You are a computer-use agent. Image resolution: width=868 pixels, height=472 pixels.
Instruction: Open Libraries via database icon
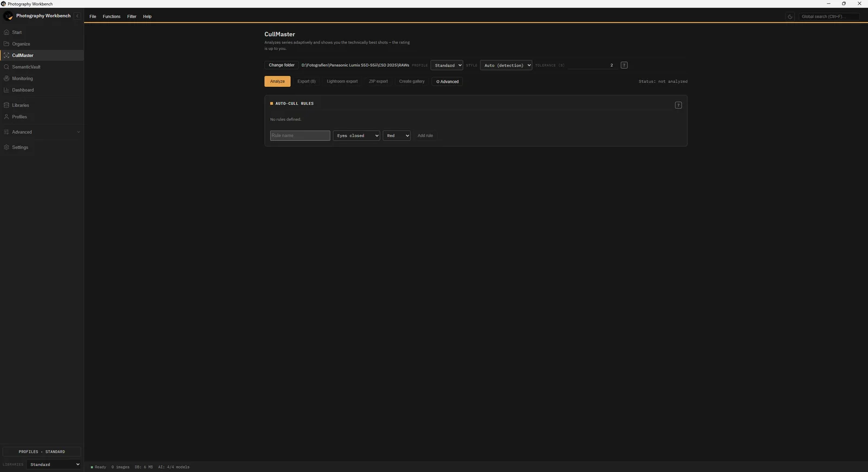pyautogui.click(x=7, y=105)
